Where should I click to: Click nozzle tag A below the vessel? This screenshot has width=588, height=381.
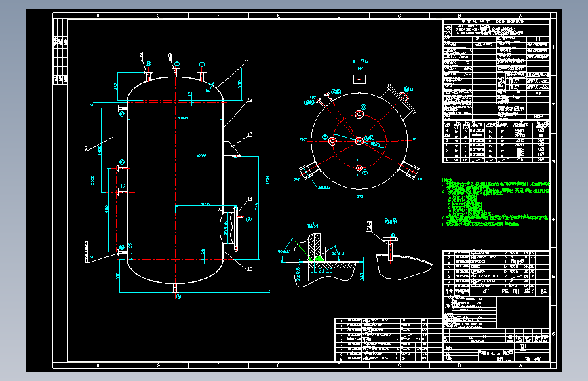pos(179,296)
